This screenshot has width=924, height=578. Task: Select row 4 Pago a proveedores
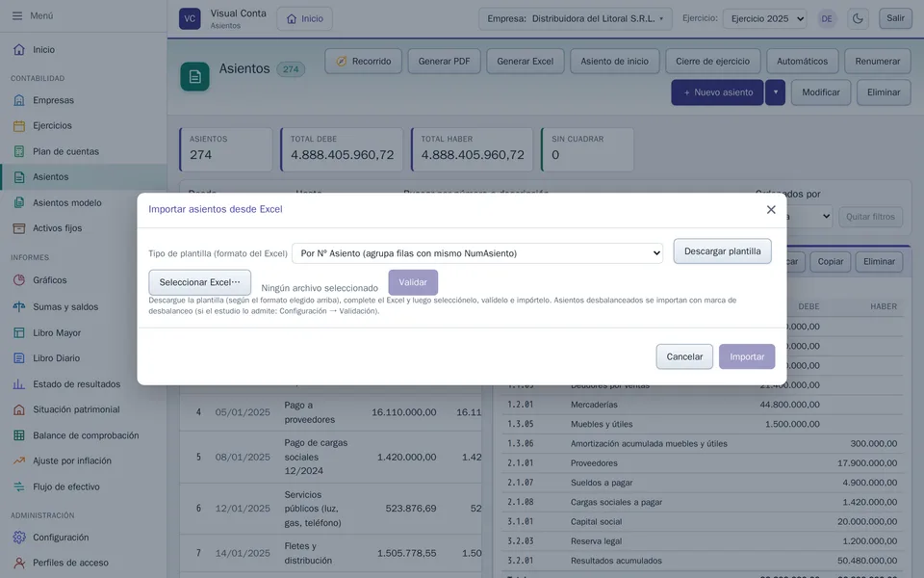click(330, 412)
